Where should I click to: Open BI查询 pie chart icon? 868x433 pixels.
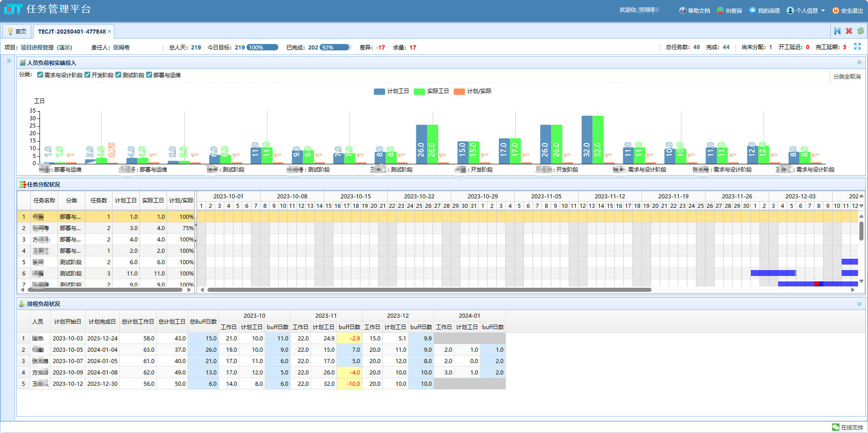(720, 10)
